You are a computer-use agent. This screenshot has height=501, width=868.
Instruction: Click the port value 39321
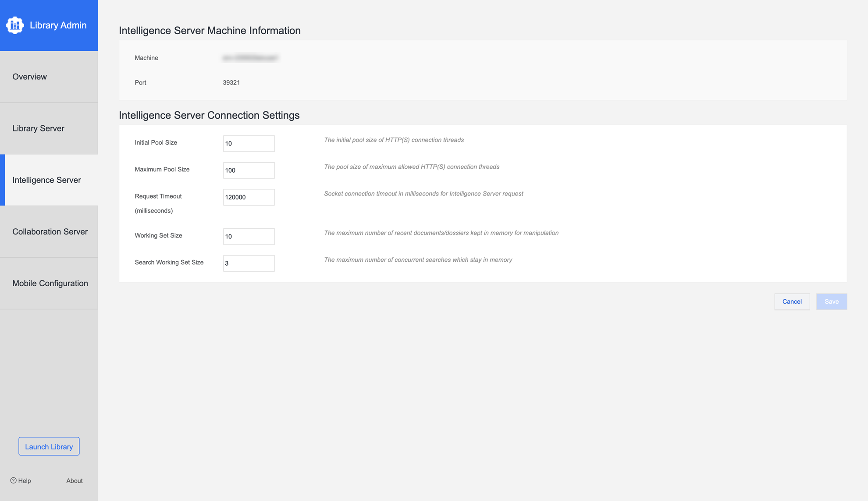[231, 83]
